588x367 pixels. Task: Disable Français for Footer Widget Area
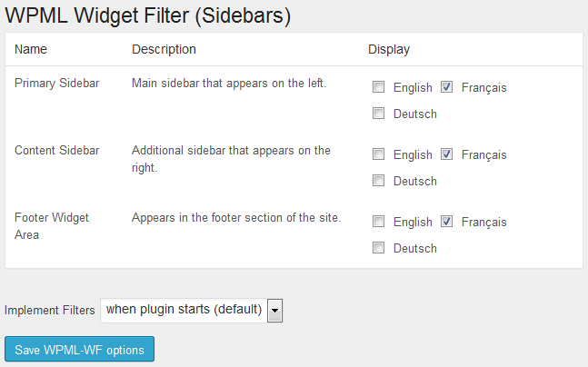tap(446, 221)
